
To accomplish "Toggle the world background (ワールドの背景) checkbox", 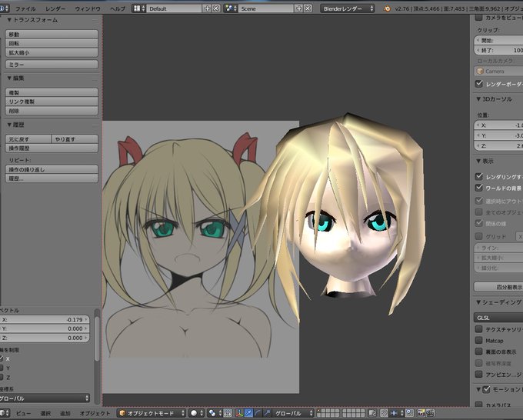I will click(479, 188).
